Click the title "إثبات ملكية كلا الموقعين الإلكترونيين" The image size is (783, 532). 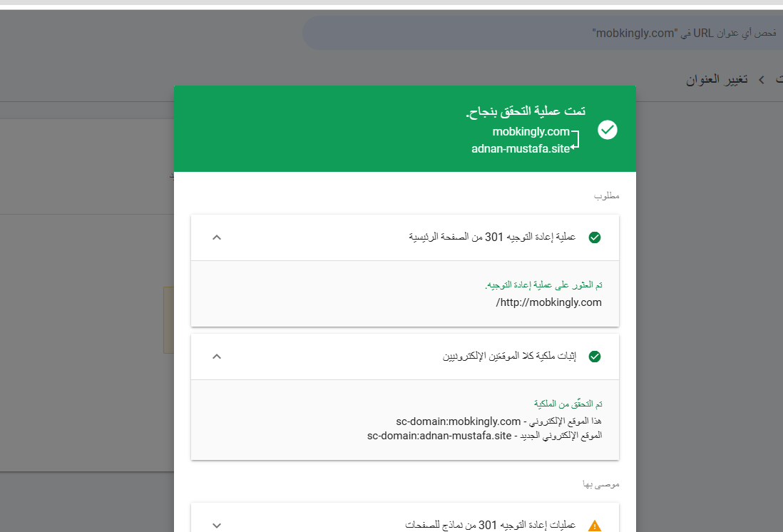coord(509,356)
